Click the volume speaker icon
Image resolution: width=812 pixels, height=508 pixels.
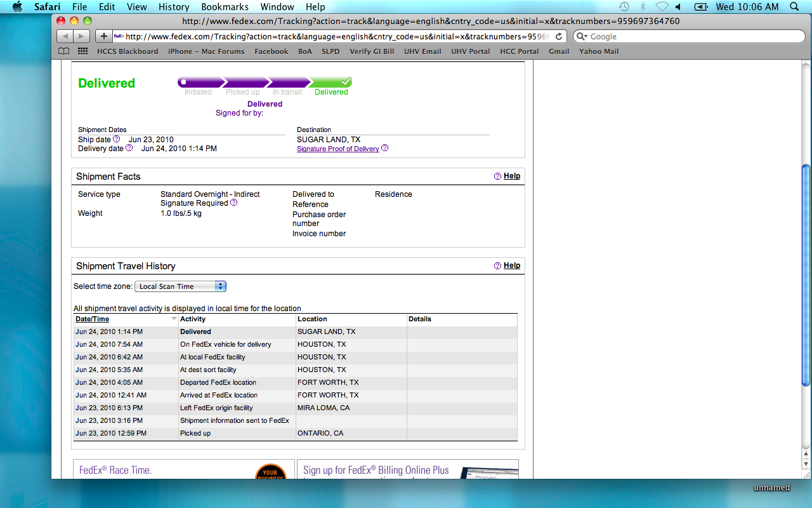pyautogui.click(x=679, y=7)
